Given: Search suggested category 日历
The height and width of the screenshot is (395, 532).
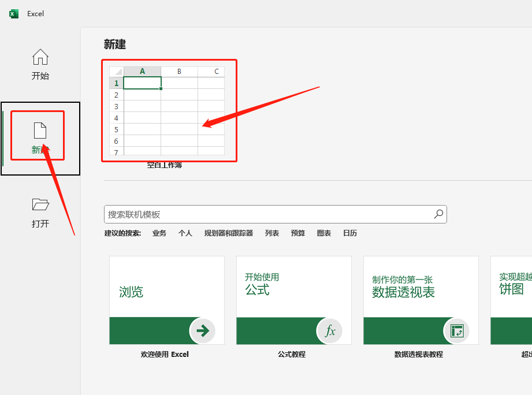Looking at the screenshot, I should (x=350, y=233).
